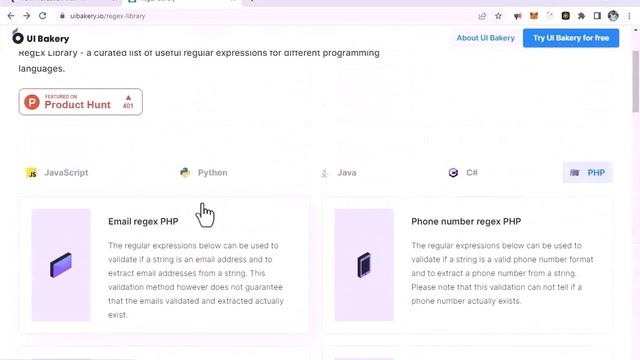Image resolution: width=640 pixels, height=360 pixels.
Task: Go back in browser history
Action: coord(11,16)
